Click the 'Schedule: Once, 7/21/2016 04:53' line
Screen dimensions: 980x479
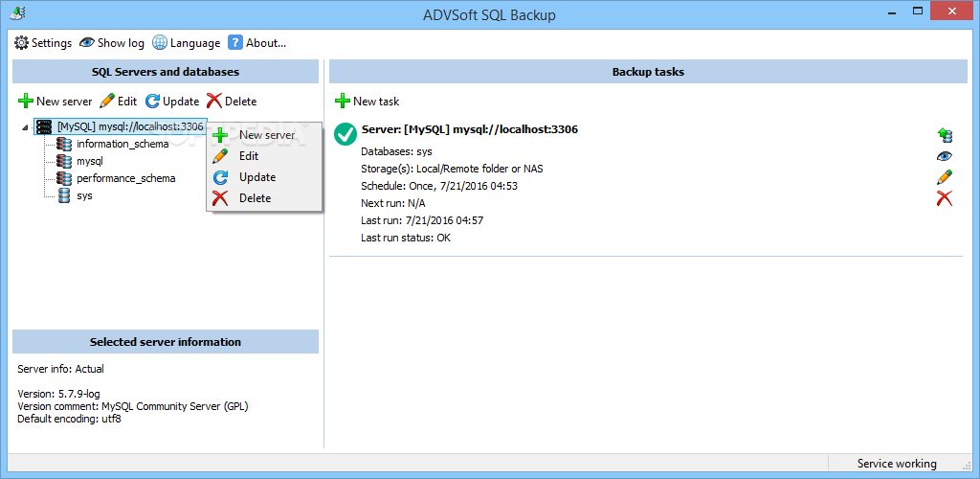coord(438,186)
